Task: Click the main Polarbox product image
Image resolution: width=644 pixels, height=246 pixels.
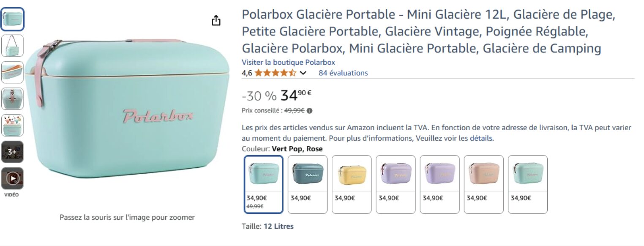Action: 127,110
